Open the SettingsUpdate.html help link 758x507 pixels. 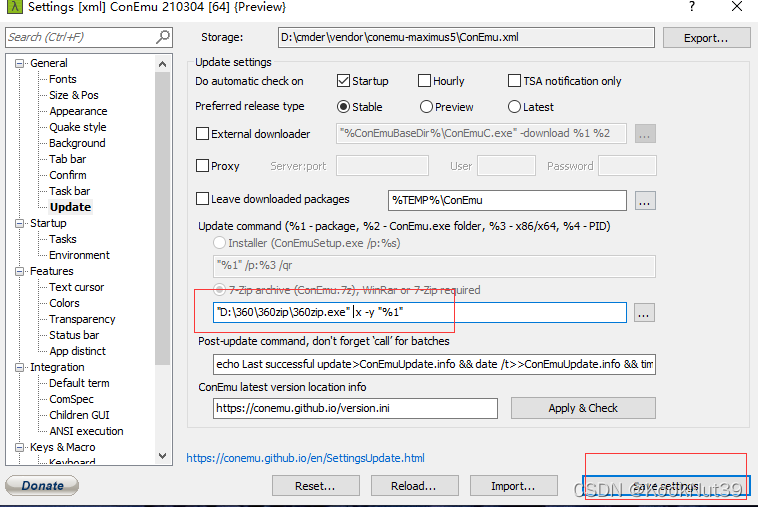(306, 458)
